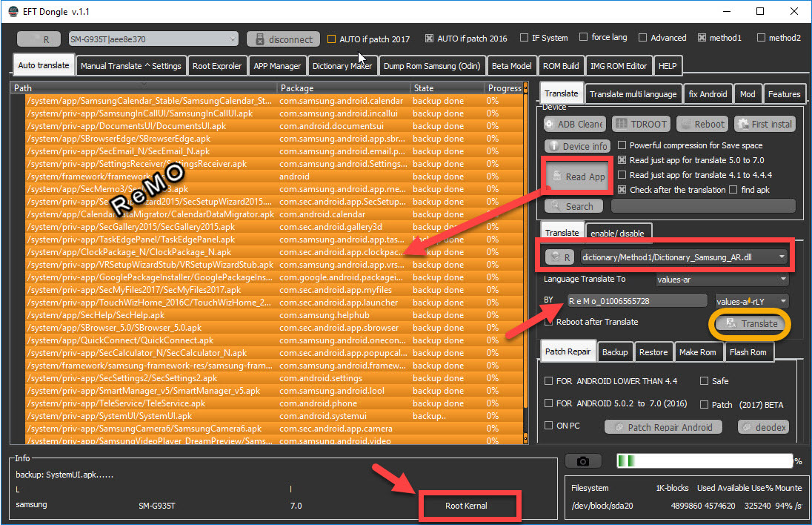This screenshot has width=812, height=525.
Task: Click the disconnect device button
Action: 283,39
